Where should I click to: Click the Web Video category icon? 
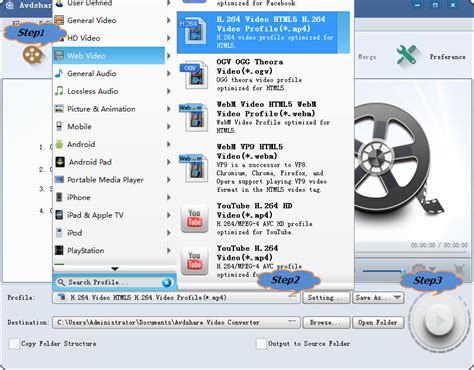pos(59,56)
